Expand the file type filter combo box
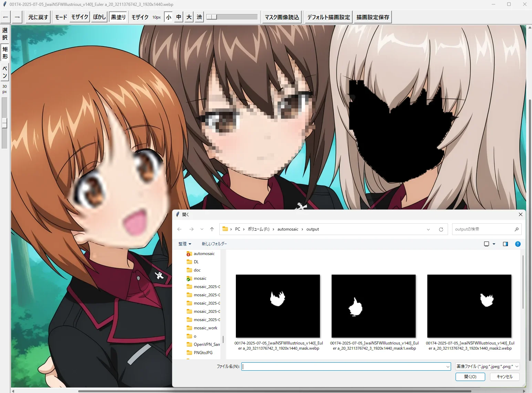532x393 pixels. coord(487,367)
